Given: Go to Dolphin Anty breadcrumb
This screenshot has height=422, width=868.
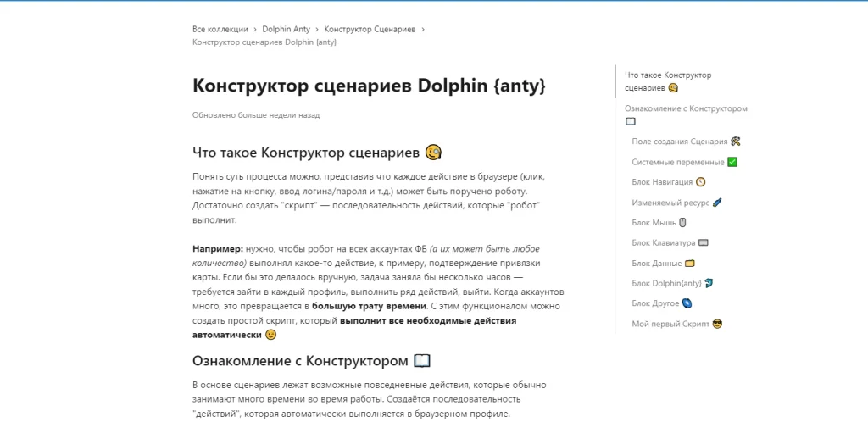Looking at the screenshot, I should click(x=287, y=30).
